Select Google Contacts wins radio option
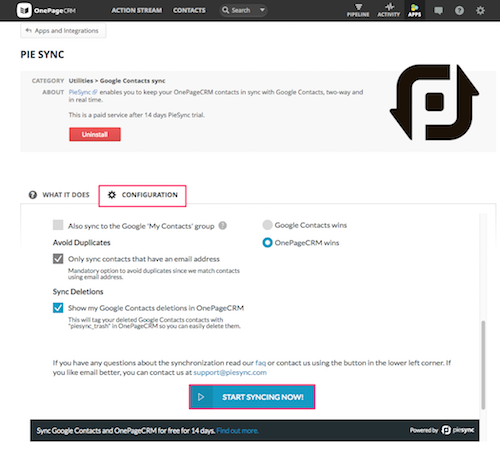This screenshot has height=455, width=500. [267, 225]
